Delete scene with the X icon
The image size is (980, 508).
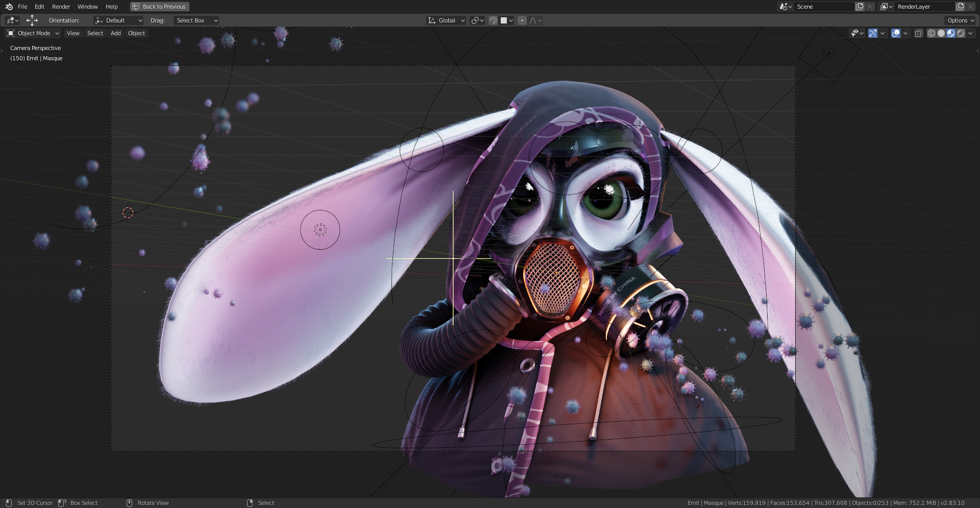click(x=869, y=7)
